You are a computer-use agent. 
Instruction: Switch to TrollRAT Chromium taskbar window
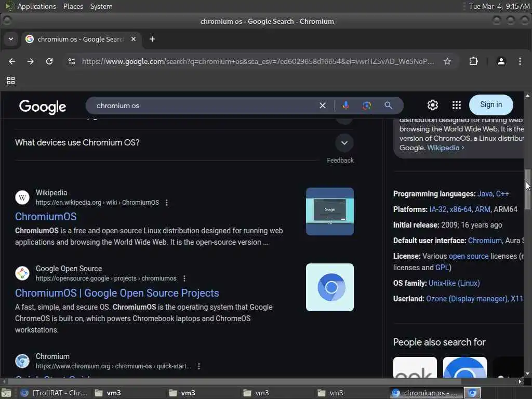(54, 393)
